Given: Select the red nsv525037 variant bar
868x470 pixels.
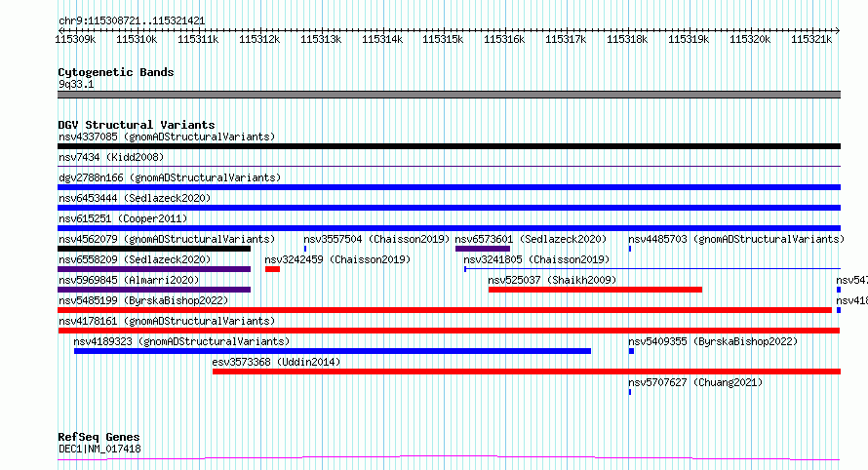Looking at the screenshot, I should pos(595,290).
